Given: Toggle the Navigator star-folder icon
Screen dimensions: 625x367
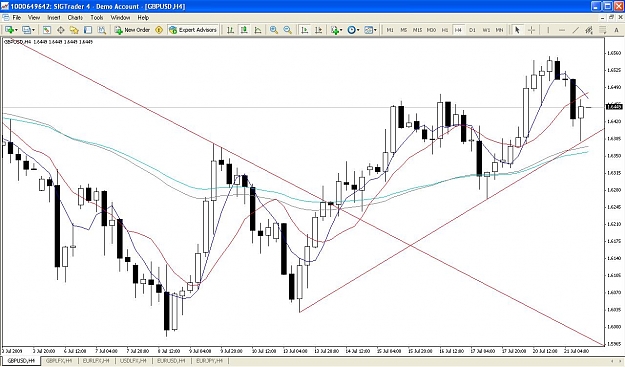Looking at the screenshot, I should [74, 30].
